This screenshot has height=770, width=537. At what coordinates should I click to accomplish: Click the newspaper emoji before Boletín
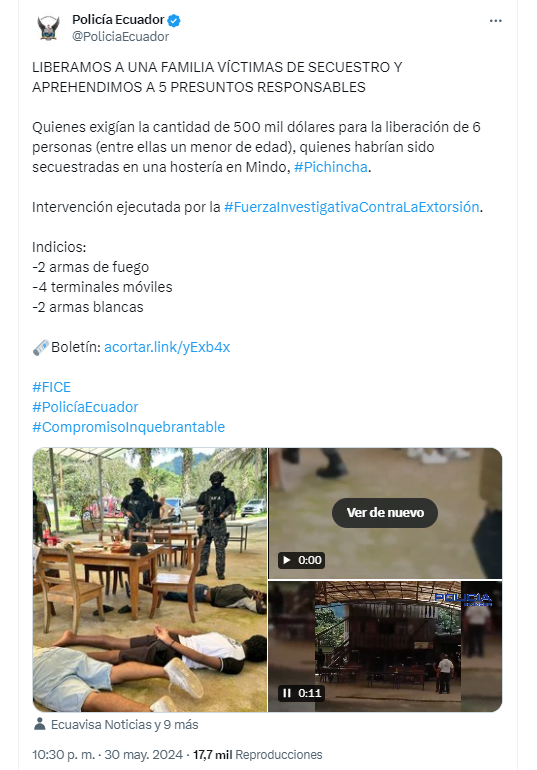[x=41, y=347]
